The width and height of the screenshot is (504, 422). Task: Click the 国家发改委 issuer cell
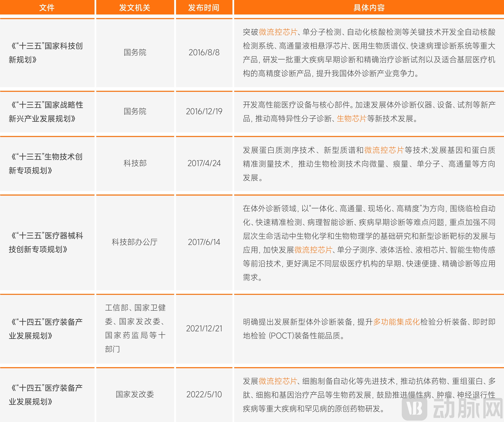pos(135,394)
